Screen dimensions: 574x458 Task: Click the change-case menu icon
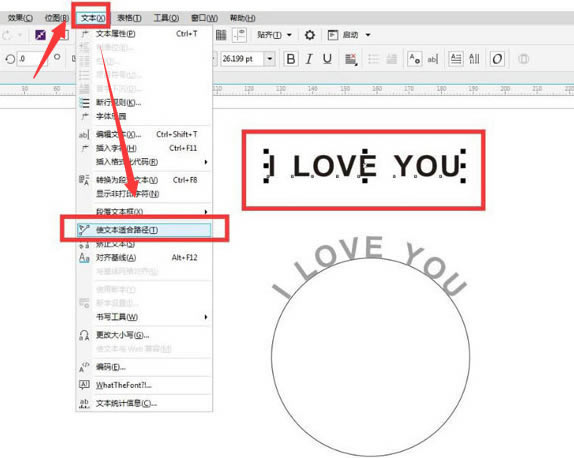(84, 335)
